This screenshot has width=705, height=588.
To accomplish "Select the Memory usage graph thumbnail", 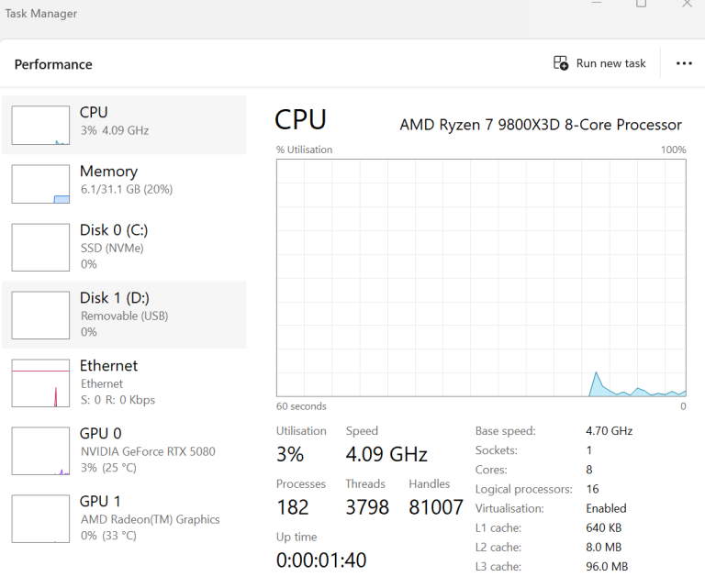I will (40, 184).
